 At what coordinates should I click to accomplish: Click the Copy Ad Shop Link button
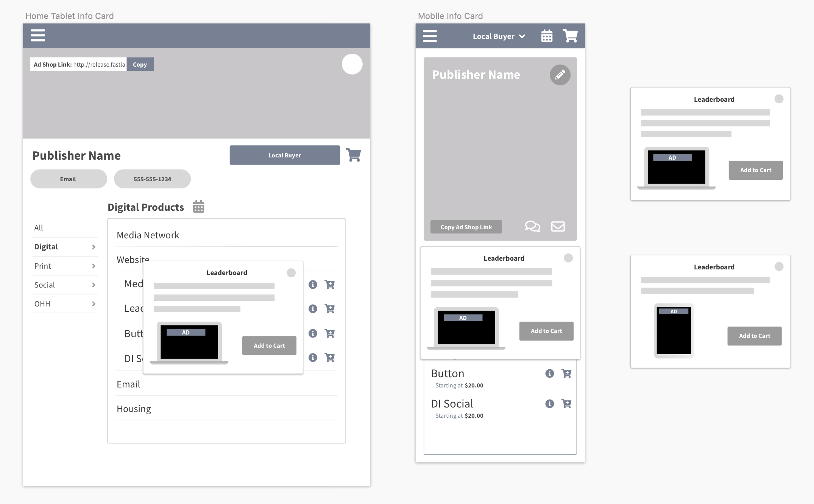466,227
